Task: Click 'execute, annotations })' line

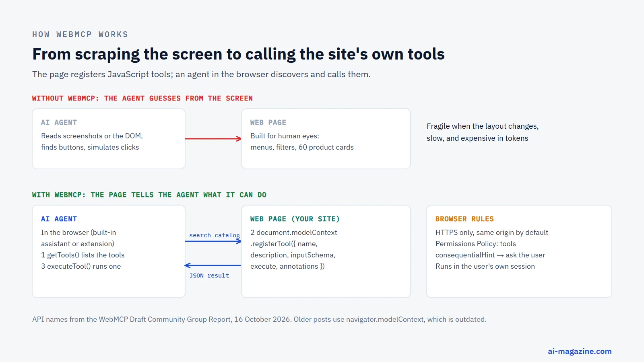Action: coord(287,266)
